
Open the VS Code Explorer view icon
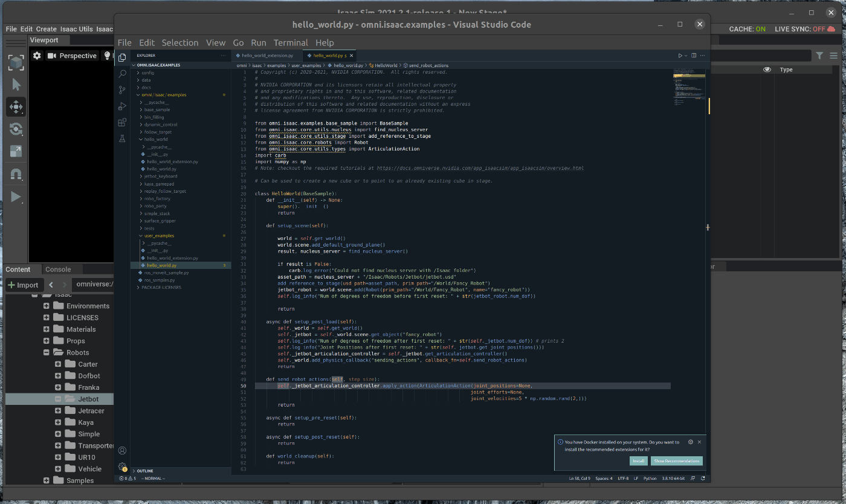[x=122, y=57]
